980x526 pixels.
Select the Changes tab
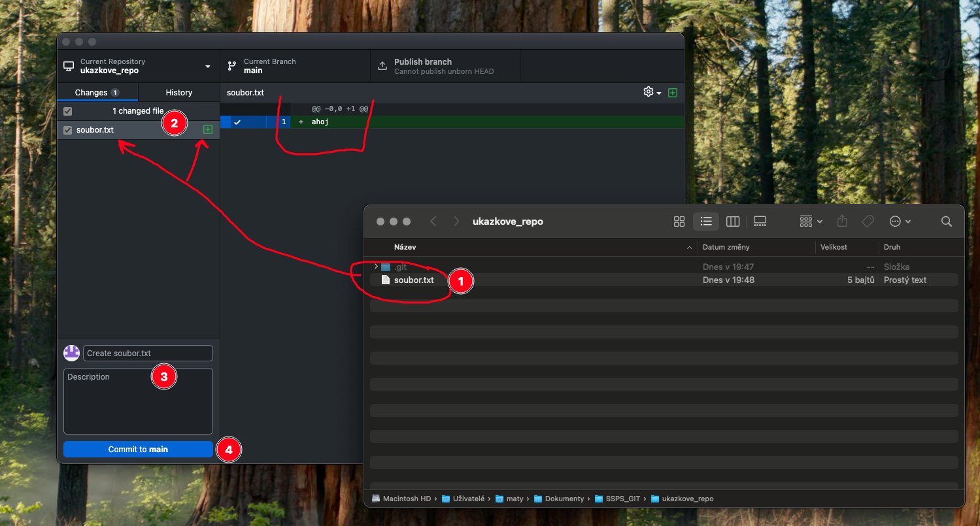tap(92, 92)
